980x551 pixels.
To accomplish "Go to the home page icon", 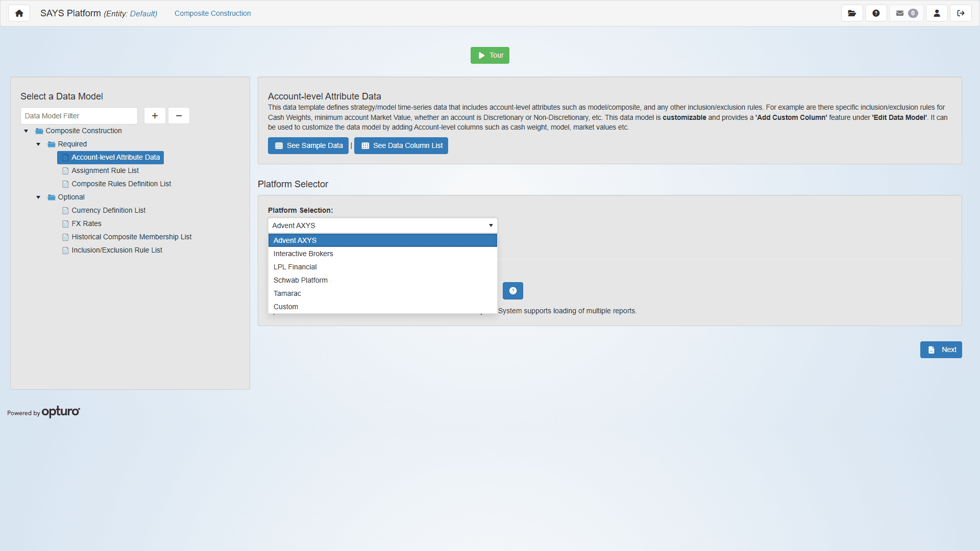I will coord(19,13).
